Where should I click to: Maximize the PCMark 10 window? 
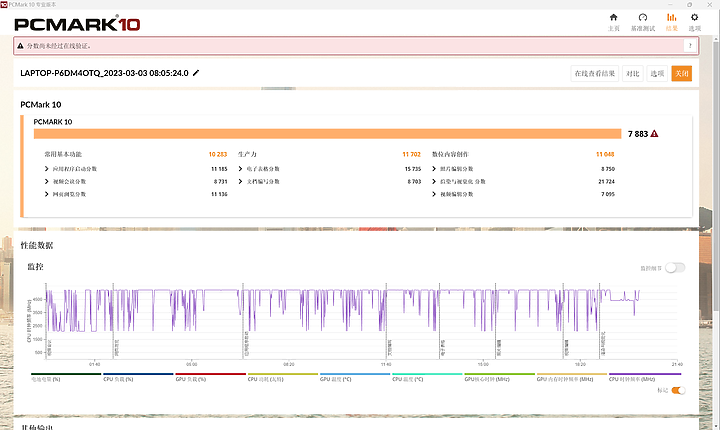(x=689, y=5)
